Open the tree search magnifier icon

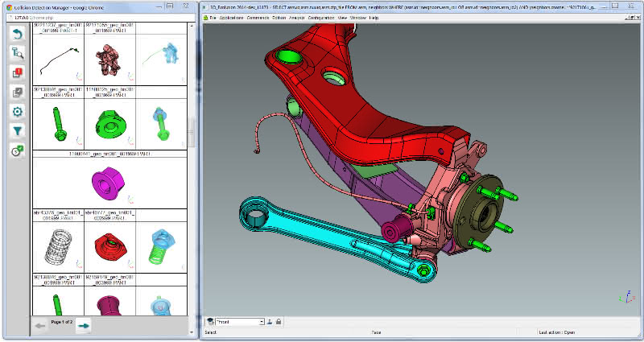point(17,53)
